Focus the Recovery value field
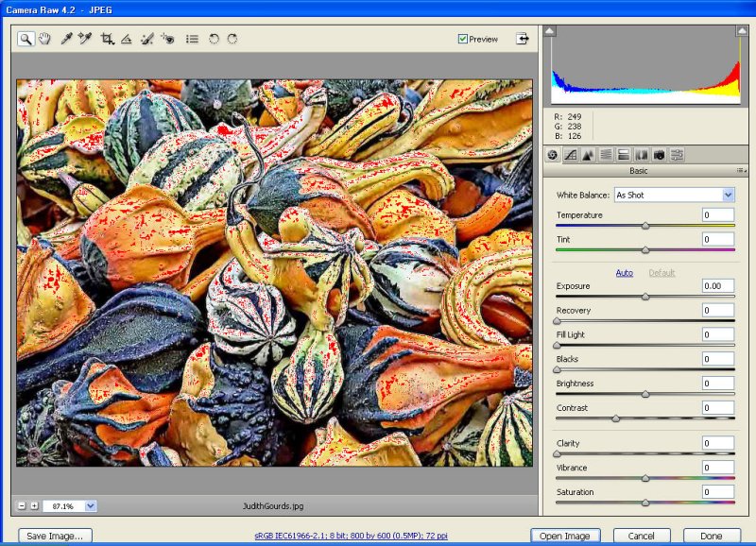Image resolution: width=756 pixels, height=546 pixels. [x=718, y=311]
